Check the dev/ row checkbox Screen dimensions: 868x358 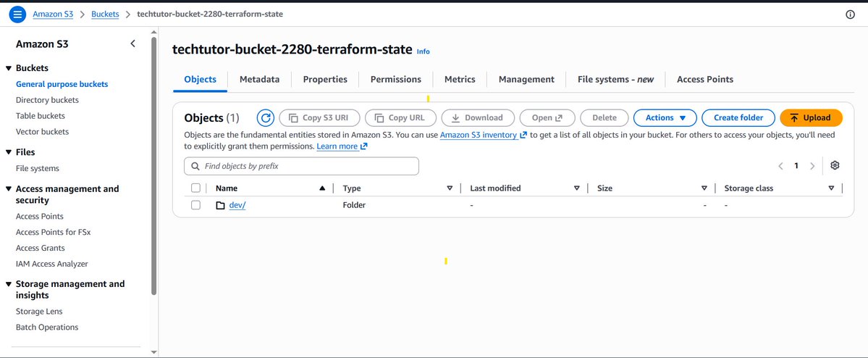195,205
